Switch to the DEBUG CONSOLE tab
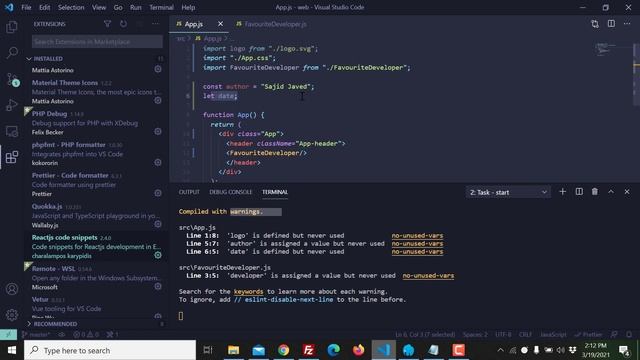 (231, 192)
